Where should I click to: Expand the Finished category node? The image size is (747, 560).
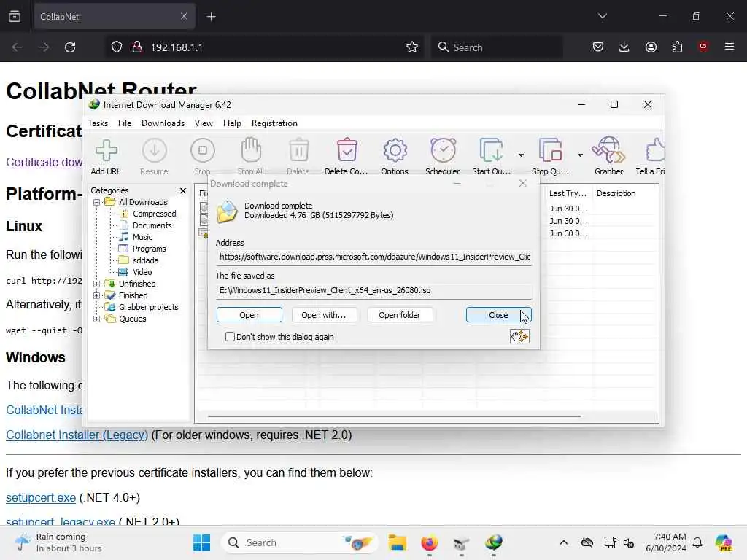(x=97, y=296)
